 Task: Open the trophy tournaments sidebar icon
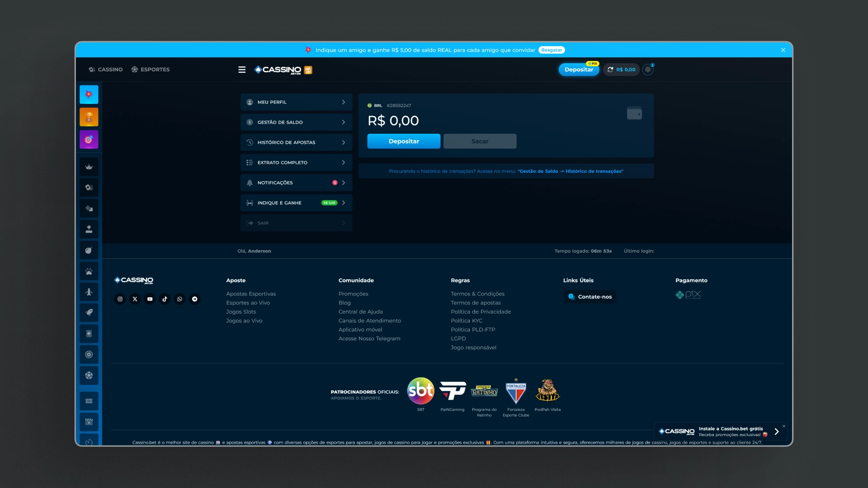tap(89, 117)
